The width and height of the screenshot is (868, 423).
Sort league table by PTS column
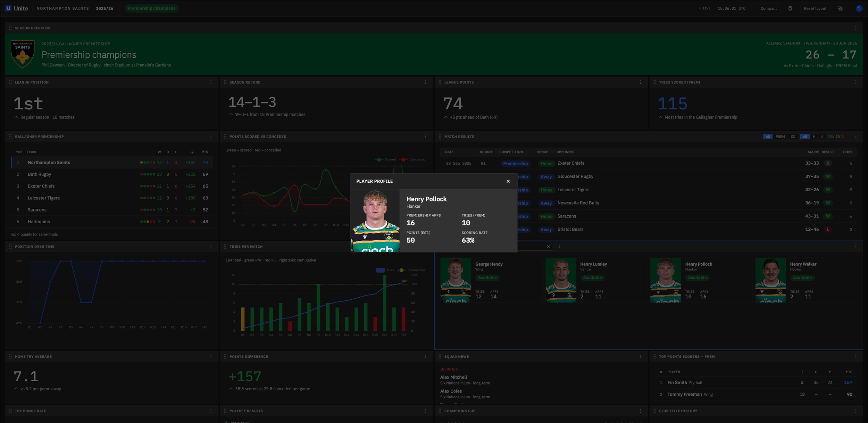[x=205, y=152]
